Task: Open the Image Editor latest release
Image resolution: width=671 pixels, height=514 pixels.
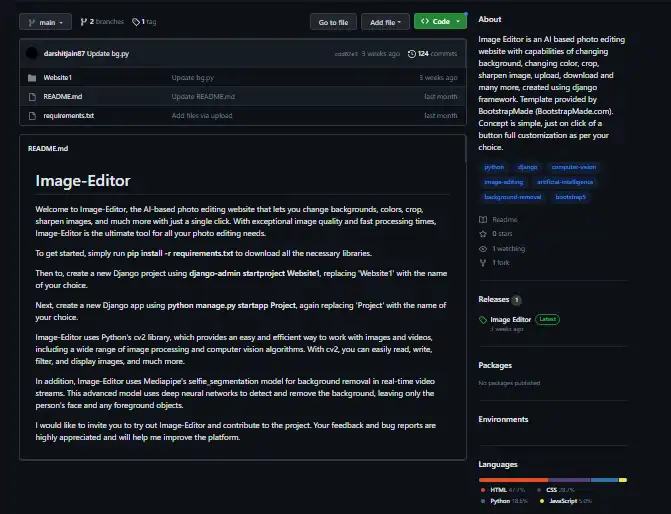Action: (x=511, y=320)
